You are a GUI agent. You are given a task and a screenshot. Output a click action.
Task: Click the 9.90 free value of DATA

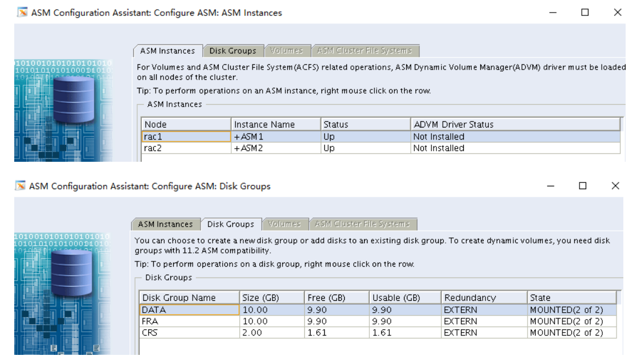coord(337,310)
